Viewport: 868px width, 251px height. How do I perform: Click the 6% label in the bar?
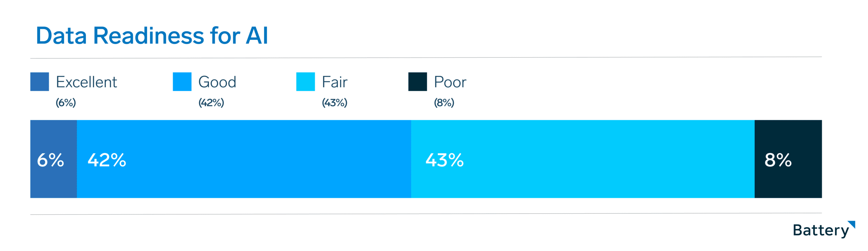(51, 160)
